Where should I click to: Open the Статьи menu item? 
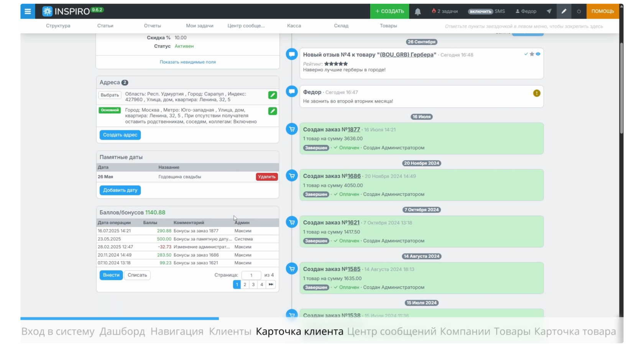click(105, 26)
